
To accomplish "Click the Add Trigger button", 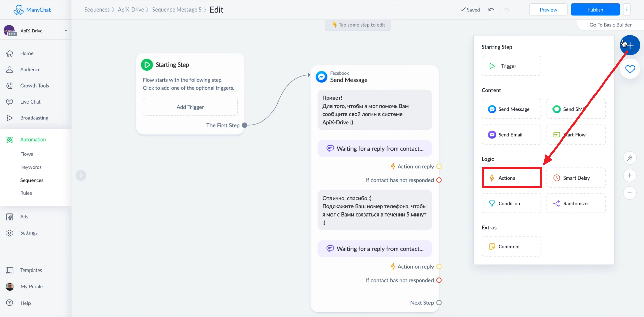I will point(190,107).
